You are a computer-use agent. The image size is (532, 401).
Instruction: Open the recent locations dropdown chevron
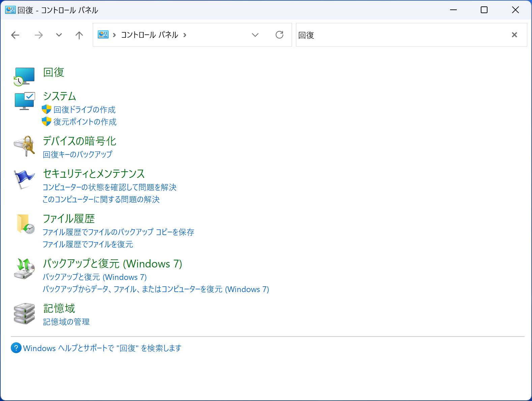pos(59,35)
